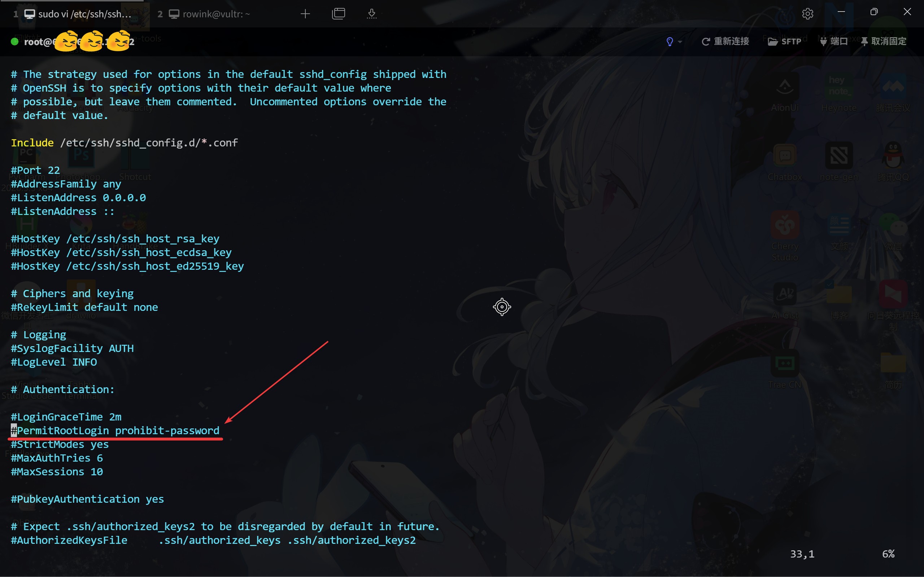The height and width of the screenshot is (577, 924).
Task: Open Tabby settings gear icon
Action: coord(807,14)
